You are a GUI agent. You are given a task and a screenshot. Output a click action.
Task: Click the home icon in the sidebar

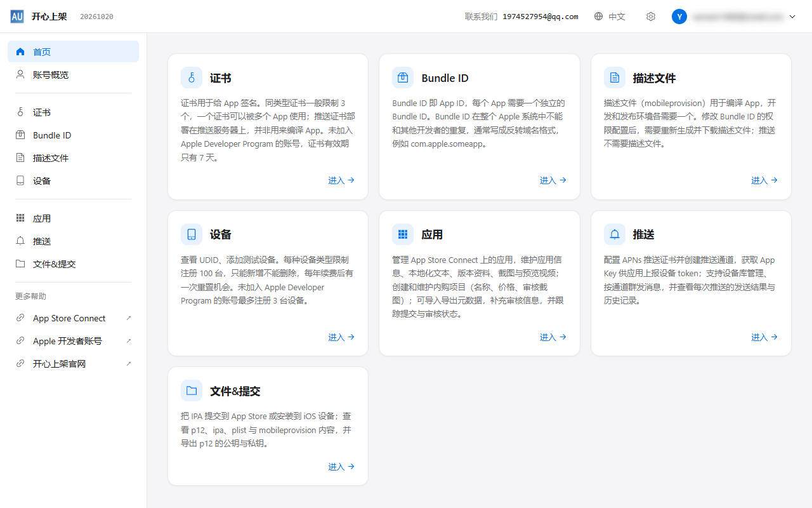[20, 51]
